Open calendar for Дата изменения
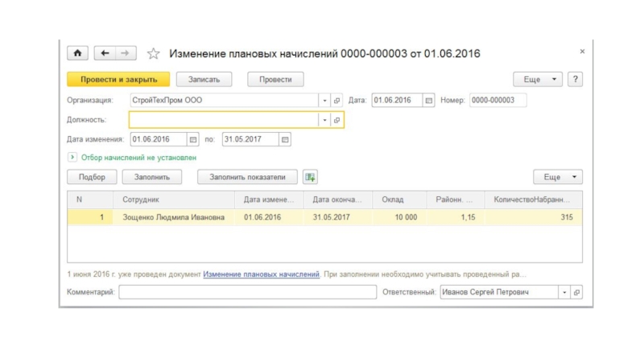 tap(193, 139)
